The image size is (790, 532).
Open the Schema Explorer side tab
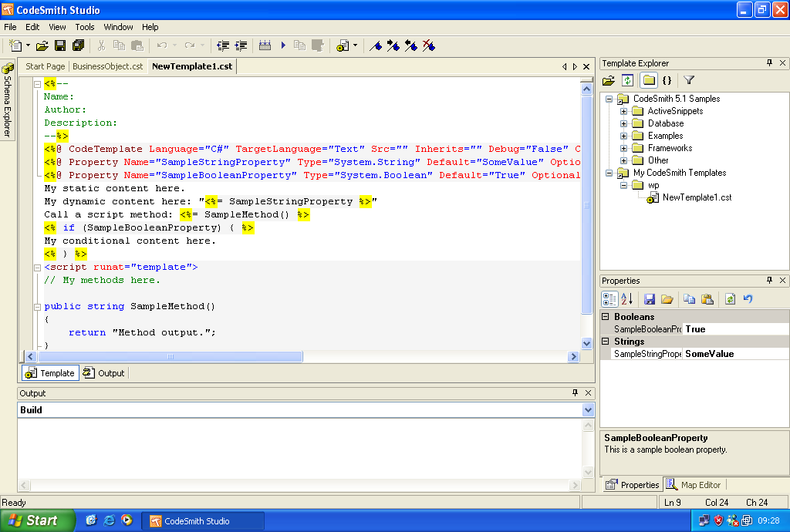(x=7, y=101)
